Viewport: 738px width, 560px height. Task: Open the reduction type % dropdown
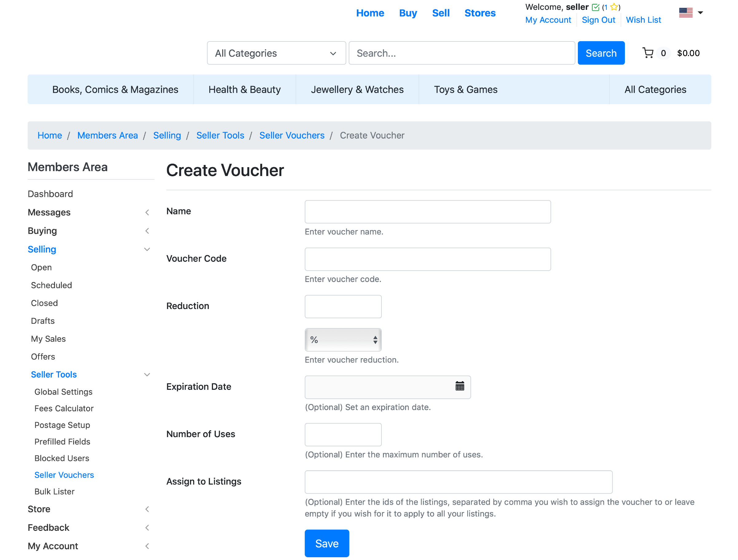click(343, 340)
